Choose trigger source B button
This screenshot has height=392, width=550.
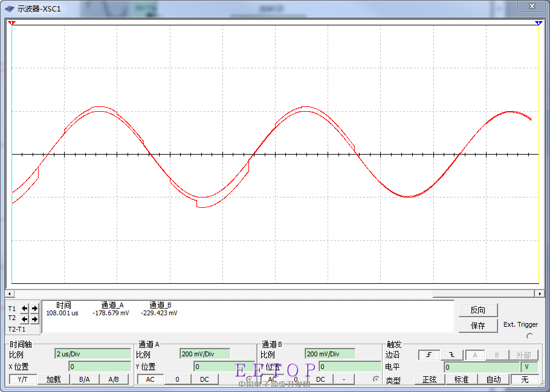[x=497, y=355]
